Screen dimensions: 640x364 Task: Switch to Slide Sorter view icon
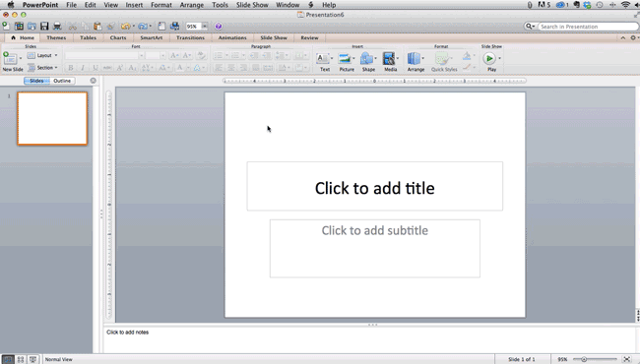click(21, 359)
